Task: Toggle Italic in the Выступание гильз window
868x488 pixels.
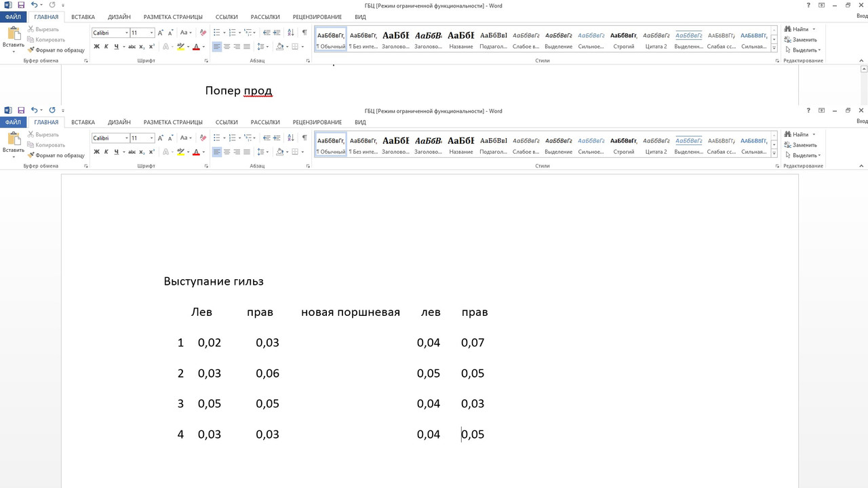Action: click(106, 152)
